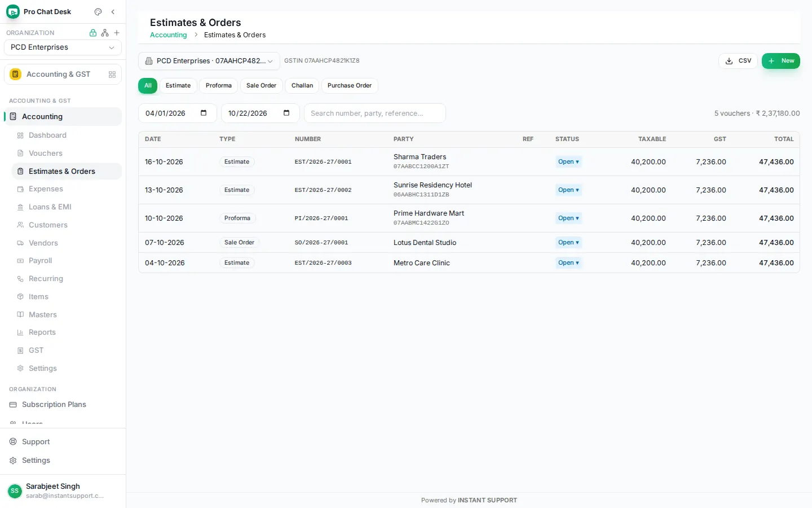Open the organization hierarchy icon

[105, 33]
